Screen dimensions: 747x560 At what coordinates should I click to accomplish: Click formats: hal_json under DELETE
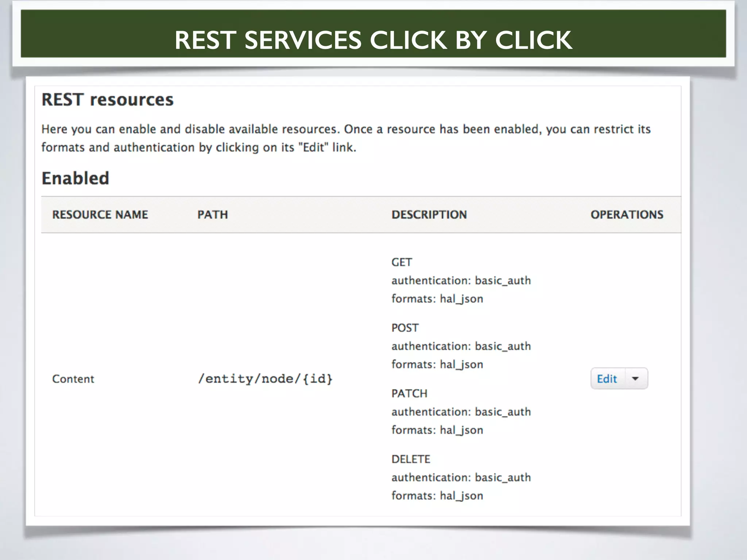pos(437,496)
